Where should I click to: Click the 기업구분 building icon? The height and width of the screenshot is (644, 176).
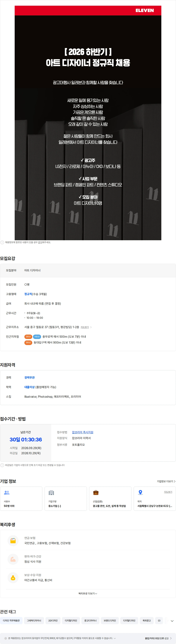(51, 493)
